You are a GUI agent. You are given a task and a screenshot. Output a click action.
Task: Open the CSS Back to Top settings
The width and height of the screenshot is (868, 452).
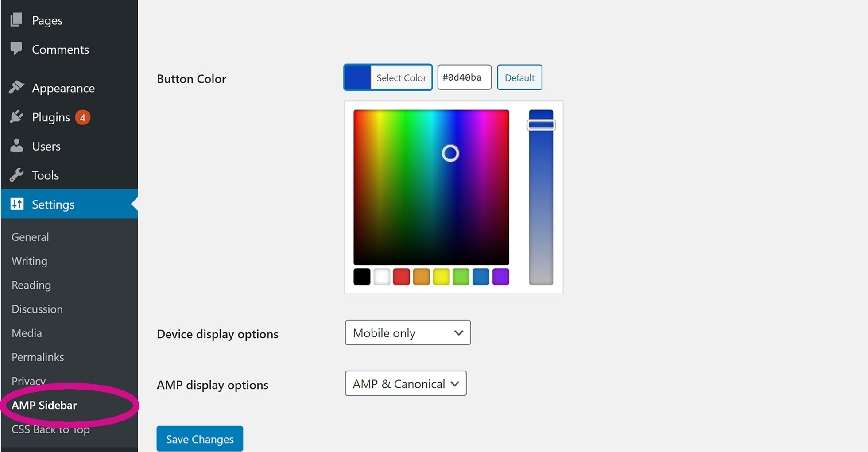point(50,429)
